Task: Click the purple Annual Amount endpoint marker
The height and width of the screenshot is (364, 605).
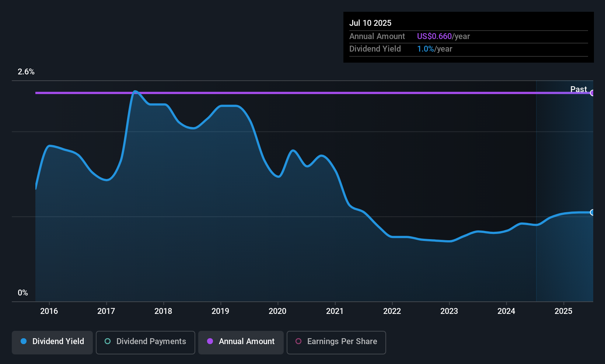Action: [592, 93]
